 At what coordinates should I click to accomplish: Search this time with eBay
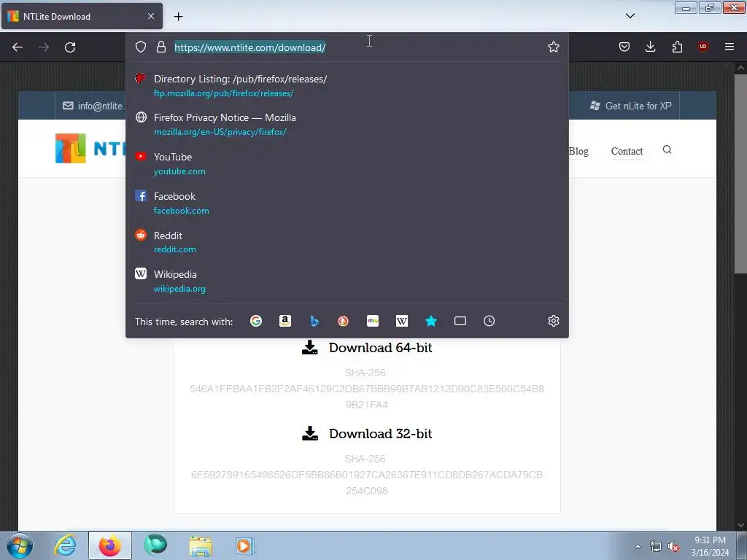pyautogui.click(x=373, y=321)
